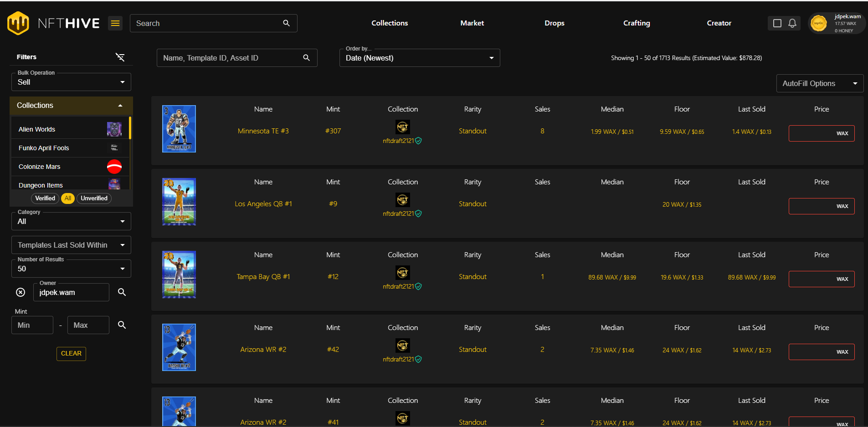Select Alien Worlds collection row
The image size is (868, 427).
[70, 129]
